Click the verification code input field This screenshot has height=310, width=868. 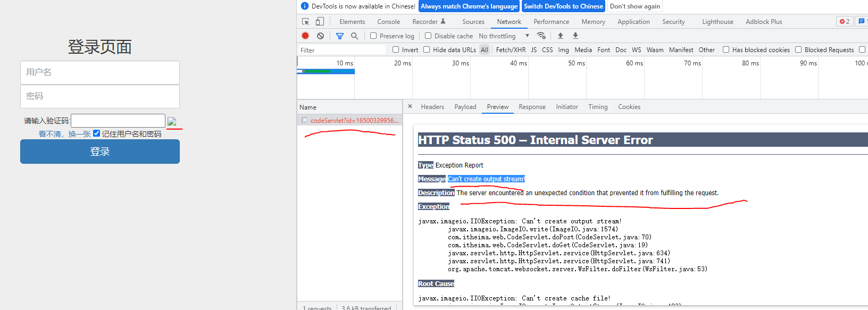tap(118, 121)
